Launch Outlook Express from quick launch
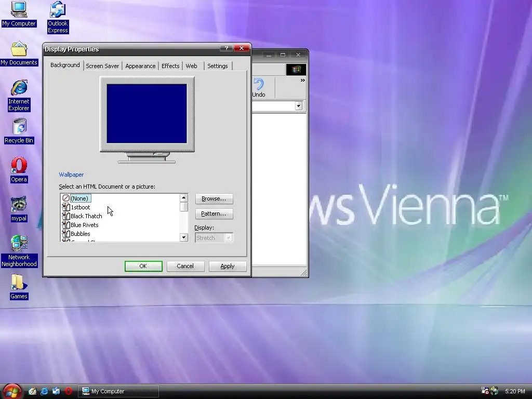 (56, 391)
